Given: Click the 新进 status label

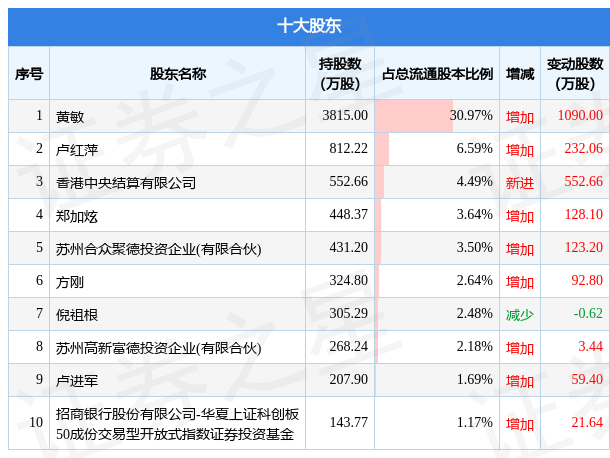Looking at the screenshot, I should point(519,182).
